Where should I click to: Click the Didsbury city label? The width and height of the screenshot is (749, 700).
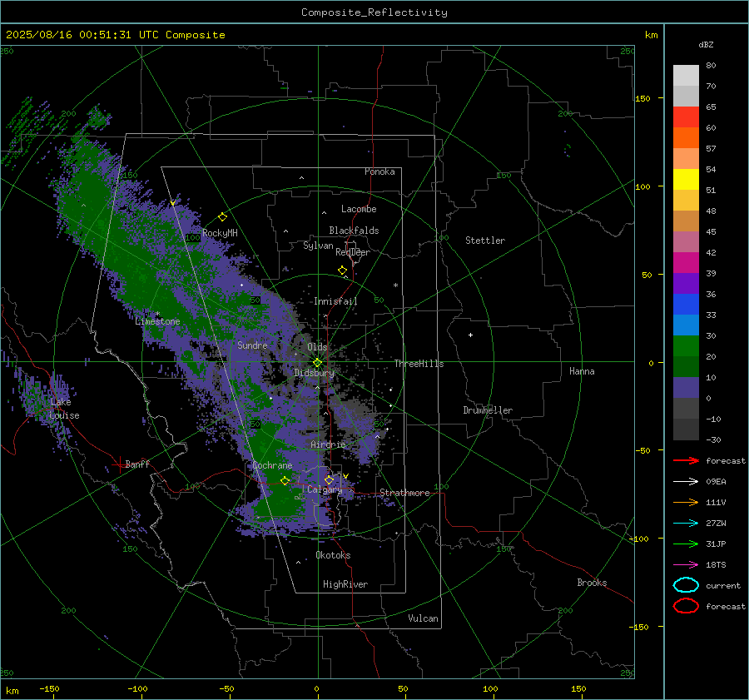tap(314, 373)
